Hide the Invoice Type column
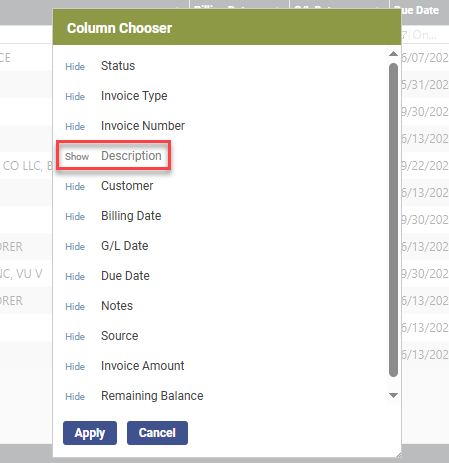 (x=75, y=96)
